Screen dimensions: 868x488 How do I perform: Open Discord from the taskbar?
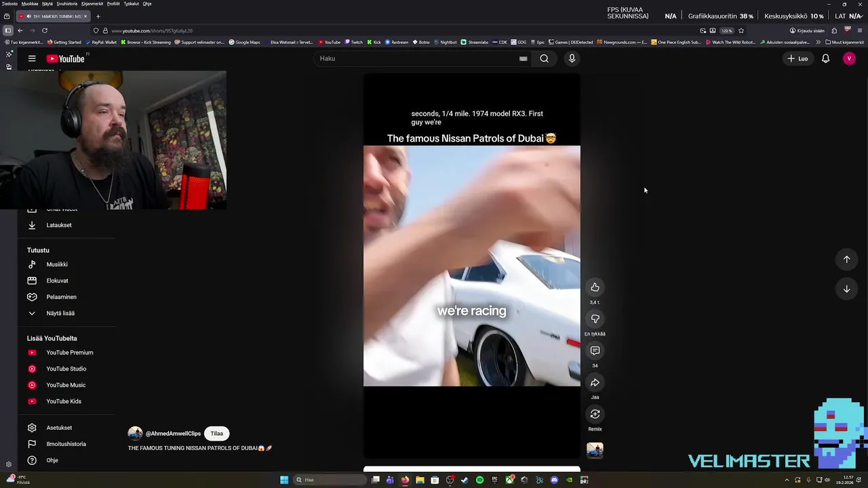click(x=554, y=480)
